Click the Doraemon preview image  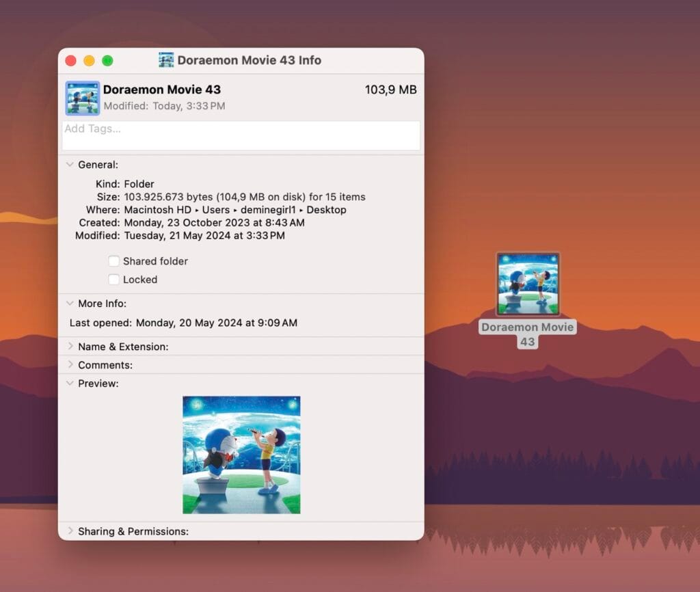pyautogui.click(x=241, y=455)
